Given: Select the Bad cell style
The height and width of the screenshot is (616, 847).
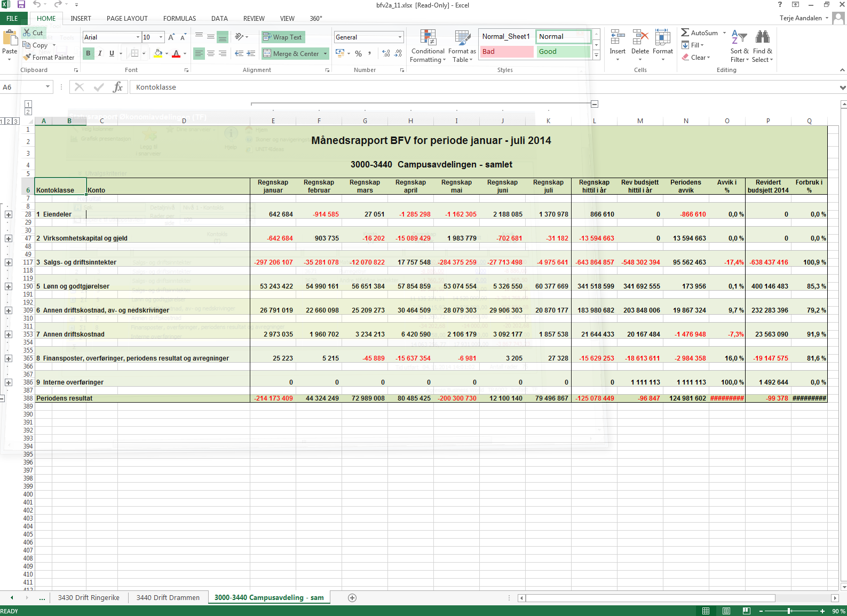Looking at the screenshot, I should click(506, 52).
